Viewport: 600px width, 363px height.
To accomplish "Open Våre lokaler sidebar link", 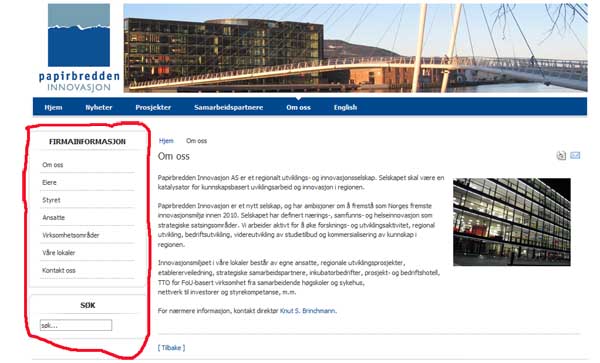I will click(59, 253).
